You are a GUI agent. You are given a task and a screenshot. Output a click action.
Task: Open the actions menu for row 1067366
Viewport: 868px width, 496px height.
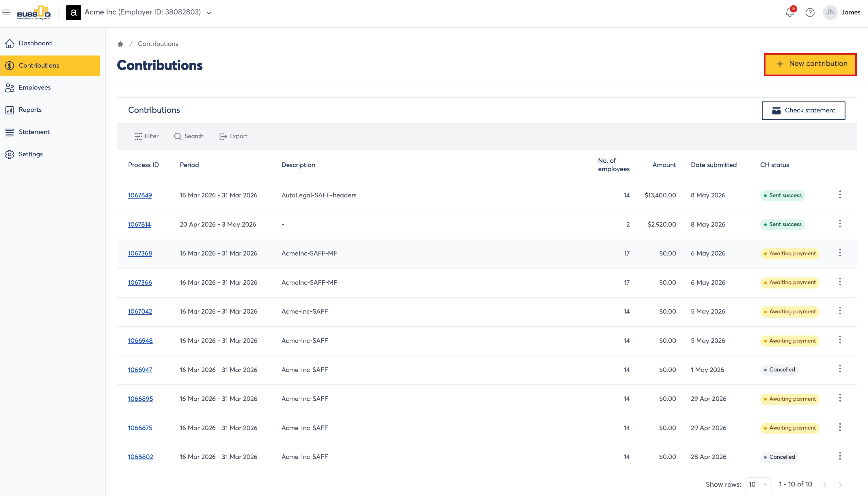840,282
